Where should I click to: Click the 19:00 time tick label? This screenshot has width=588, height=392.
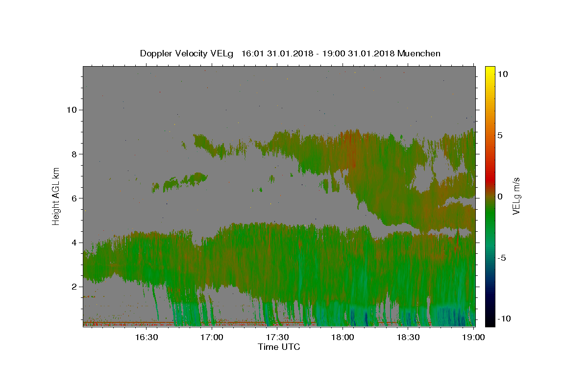pos(473,337)
